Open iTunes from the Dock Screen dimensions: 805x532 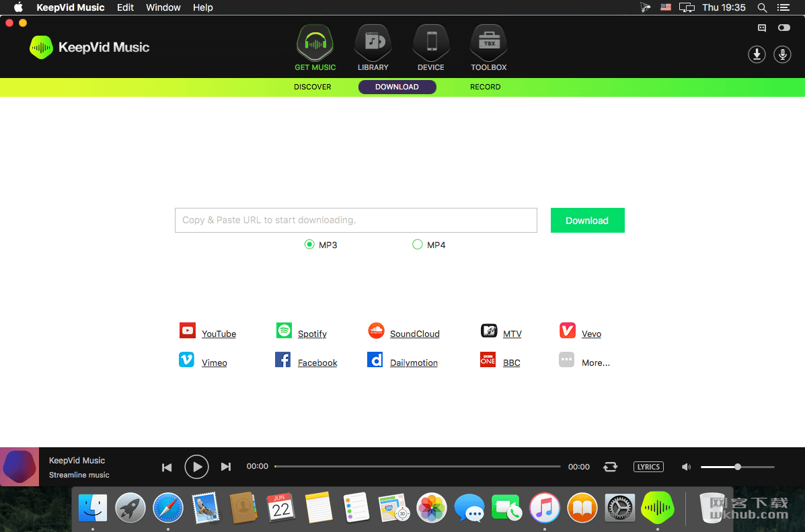point(544,508)
